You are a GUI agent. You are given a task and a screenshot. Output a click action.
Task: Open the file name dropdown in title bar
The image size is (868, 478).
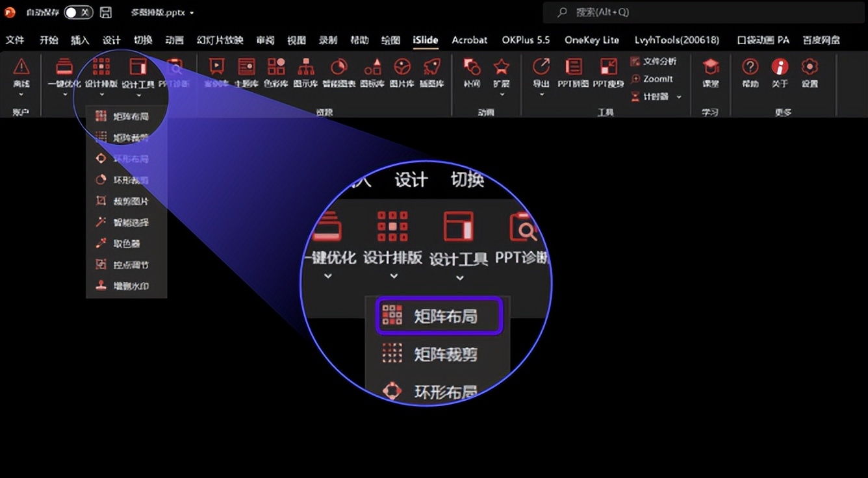(x=192, y=13)
